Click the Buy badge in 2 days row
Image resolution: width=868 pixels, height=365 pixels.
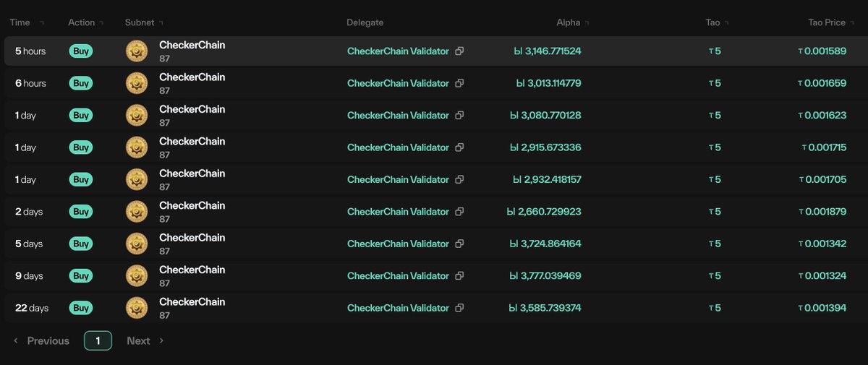[81, 212]
